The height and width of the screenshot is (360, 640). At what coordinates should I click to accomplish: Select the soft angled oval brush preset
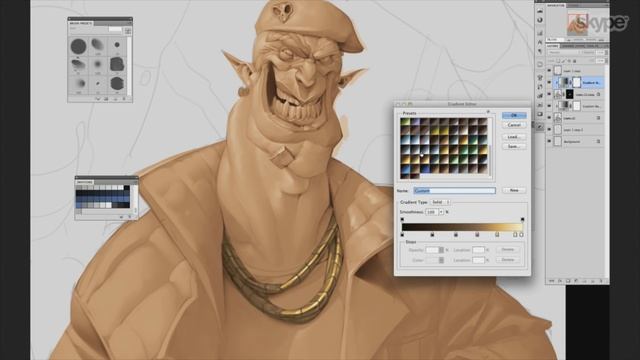click(x=98, y=44)
